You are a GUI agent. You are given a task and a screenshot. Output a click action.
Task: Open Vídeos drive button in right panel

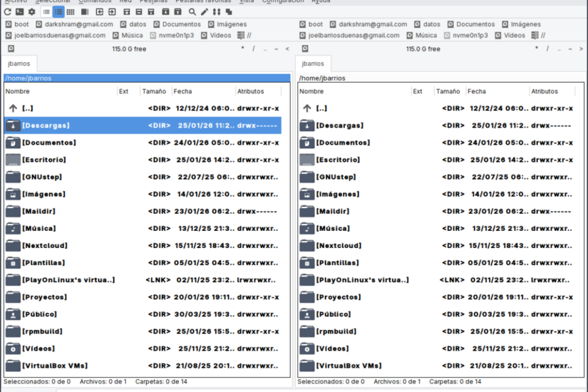[510, 35]
